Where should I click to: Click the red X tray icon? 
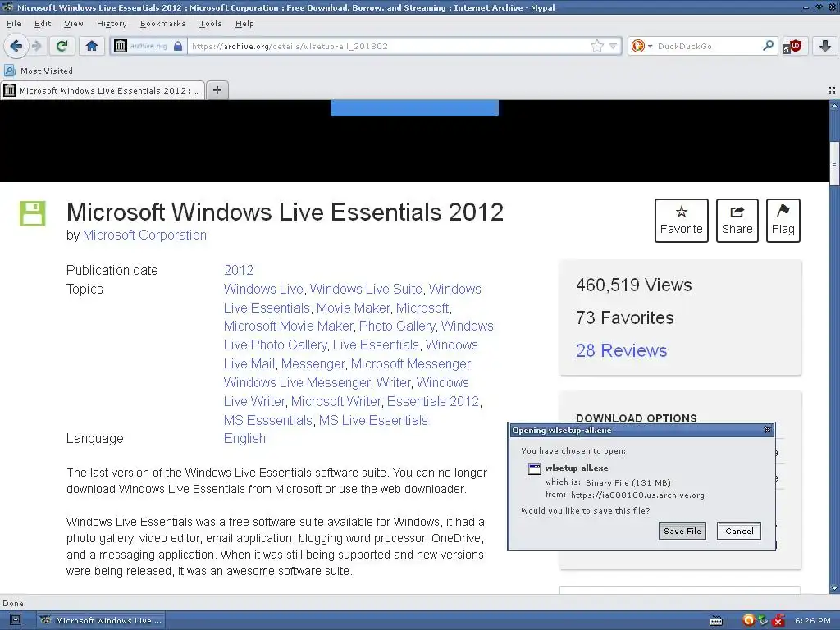click(x=779, y=620)
